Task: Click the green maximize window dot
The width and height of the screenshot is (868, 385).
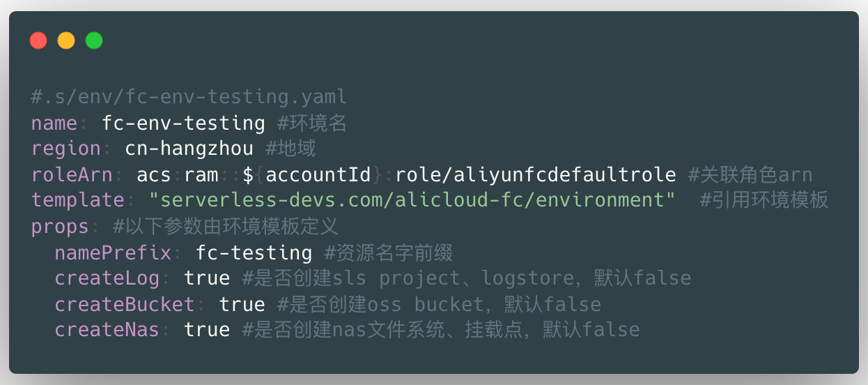Action: [x=94, y=40]
